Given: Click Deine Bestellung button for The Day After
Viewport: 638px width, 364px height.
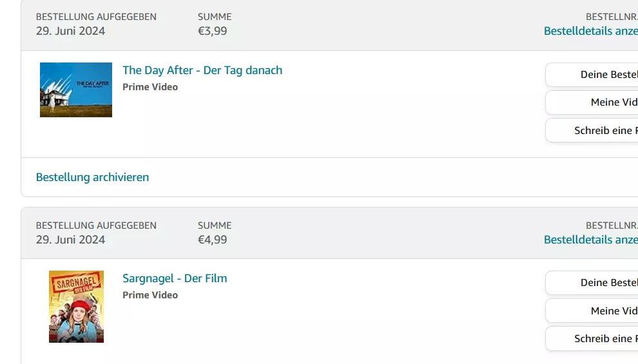Looking at the screenshot, I should pos(592,75).
